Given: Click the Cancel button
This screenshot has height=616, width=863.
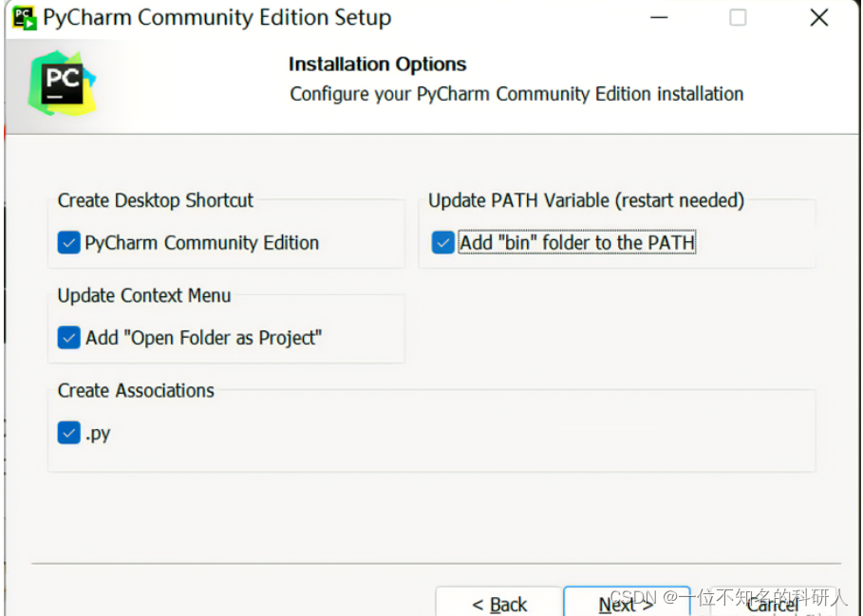Looking at the screenshot, I should coord(774,604).
